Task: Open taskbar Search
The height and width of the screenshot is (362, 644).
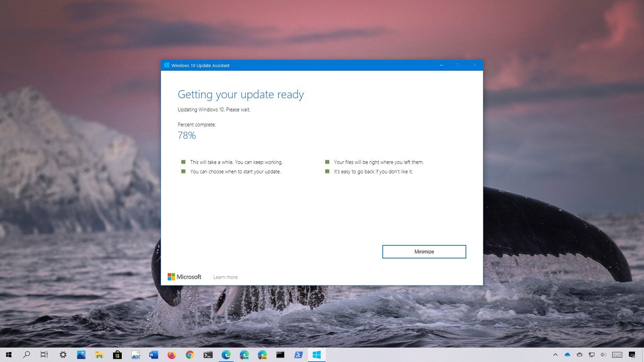Action: click(x=27, y=355)
